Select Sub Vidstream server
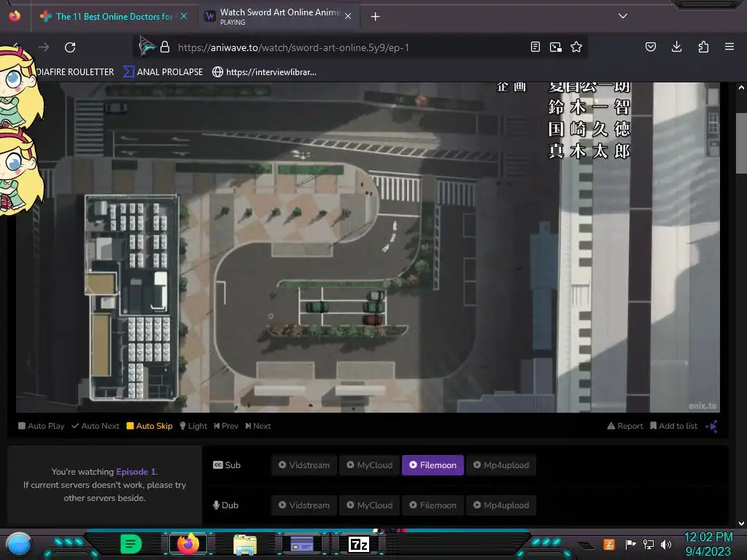The image size is (747, 560). pyautogui.click(x=304, y=464)
